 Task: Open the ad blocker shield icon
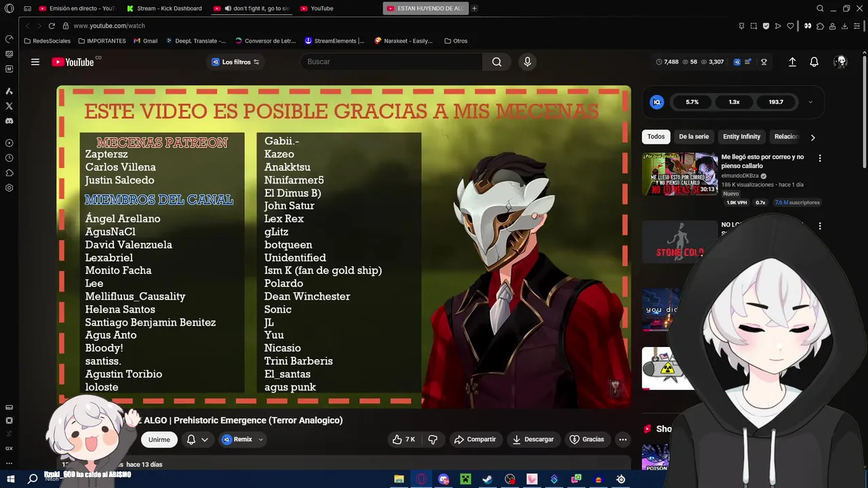pos(766,26)
